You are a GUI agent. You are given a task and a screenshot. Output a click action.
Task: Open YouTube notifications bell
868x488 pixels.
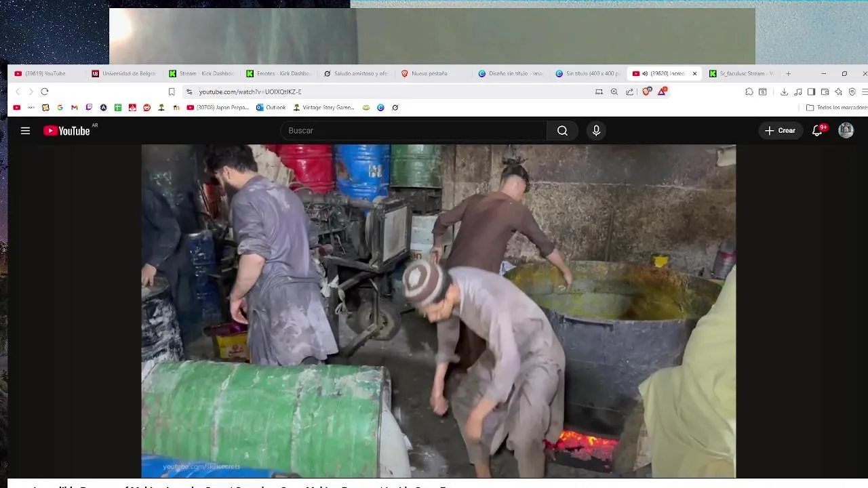pyautogui.click(x=817, y=131)
